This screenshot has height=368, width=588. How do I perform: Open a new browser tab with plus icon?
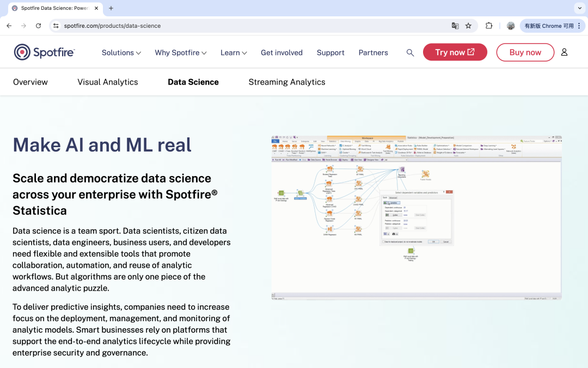[x=111, y=8]
